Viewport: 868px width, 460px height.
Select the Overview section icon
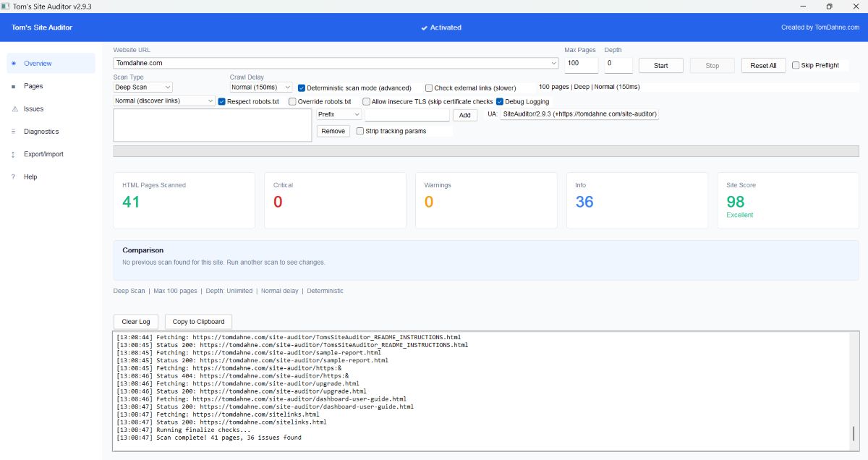(13, 63)
